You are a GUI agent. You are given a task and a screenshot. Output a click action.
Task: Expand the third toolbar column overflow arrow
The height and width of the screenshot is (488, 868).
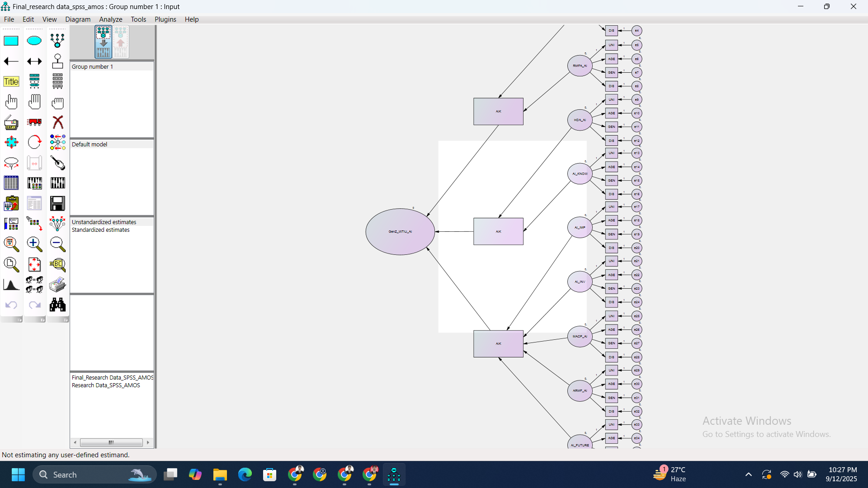pyautogui.click(x=66, y=320)
